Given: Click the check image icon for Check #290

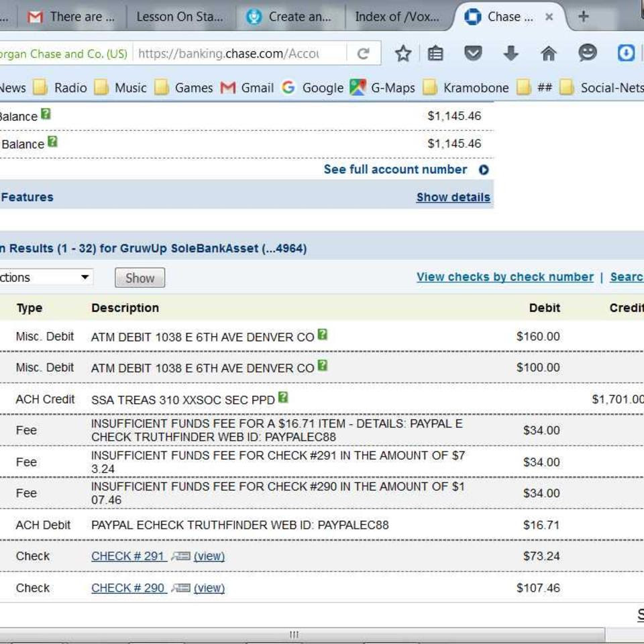Looking at the screenshot, I should click(180, 588).
